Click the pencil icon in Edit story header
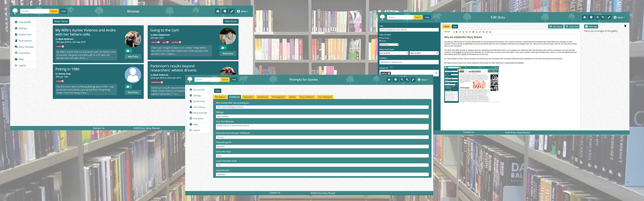 coord(609,17)
